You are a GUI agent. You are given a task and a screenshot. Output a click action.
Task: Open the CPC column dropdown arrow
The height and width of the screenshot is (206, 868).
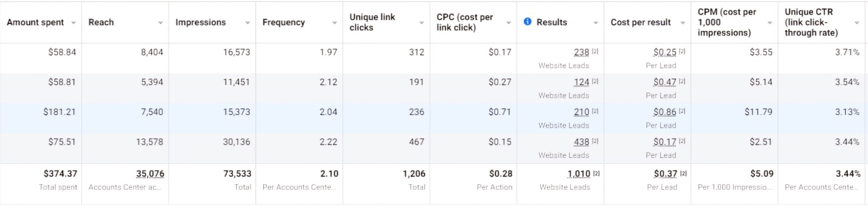(x=509, y=23)
